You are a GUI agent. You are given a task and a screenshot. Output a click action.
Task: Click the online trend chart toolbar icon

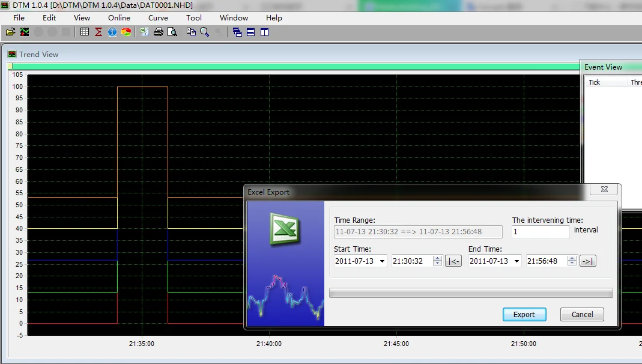(x=25, y=32)
